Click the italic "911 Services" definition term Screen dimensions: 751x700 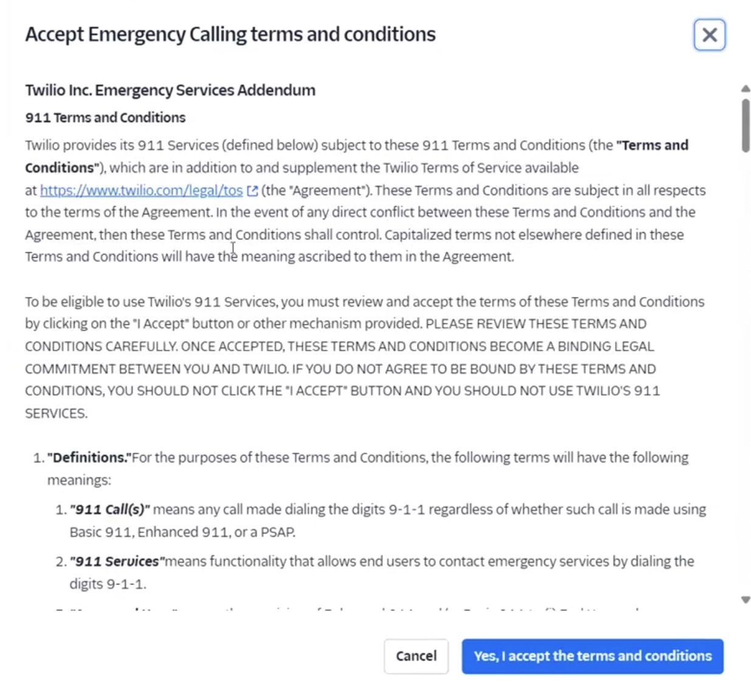[117, 561]
